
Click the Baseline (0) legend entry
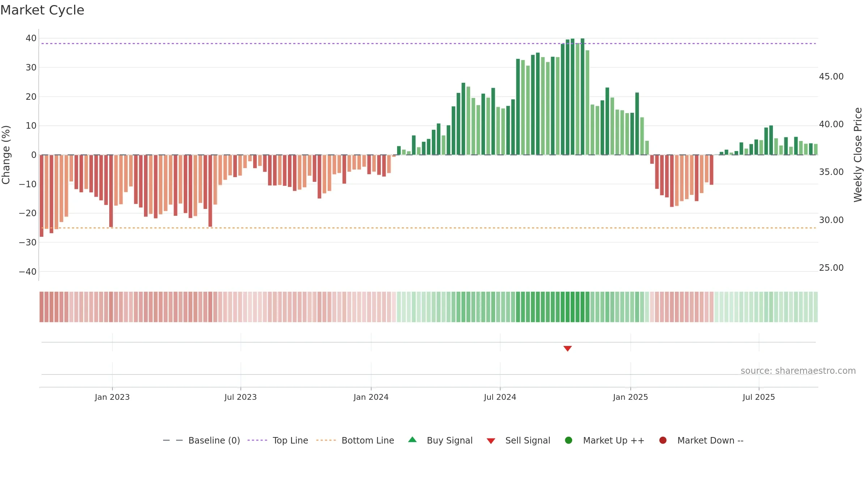coord(201,440)
